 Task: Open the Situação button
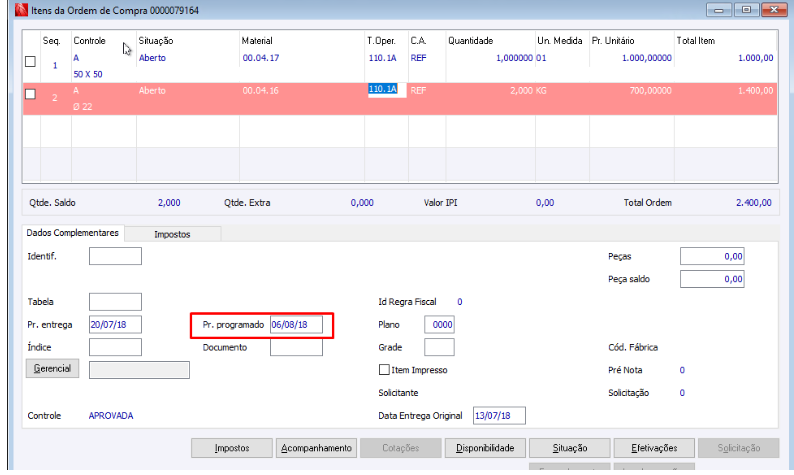click(x=570, y=448)
